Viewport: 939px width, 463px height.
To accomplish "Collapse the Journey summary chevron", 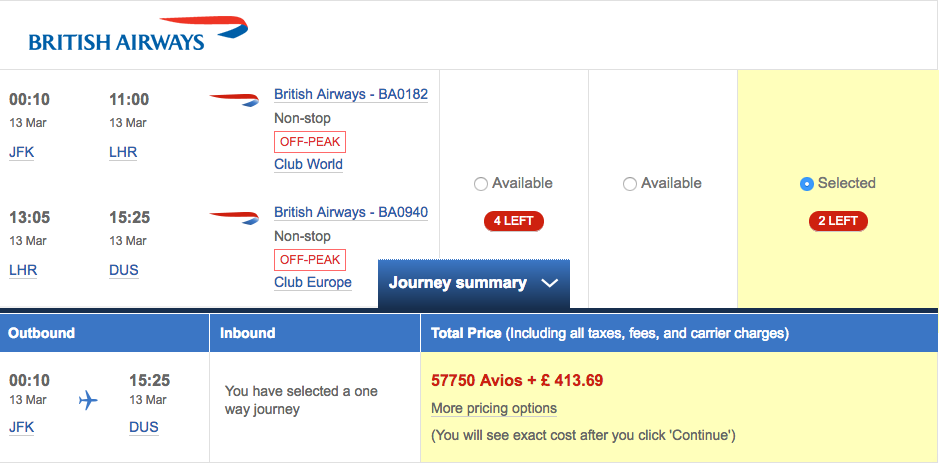I will [x=549, y=283].
